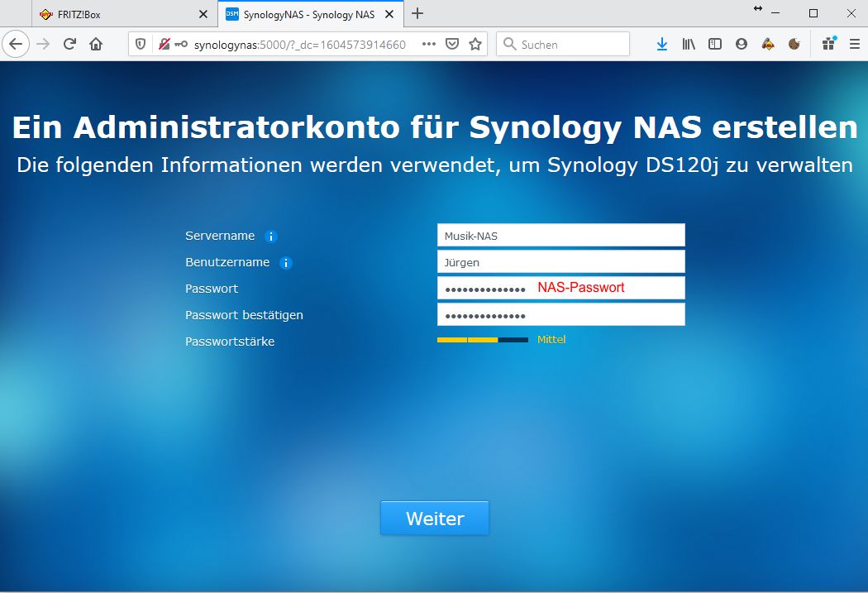
Task: Click the address bar URL
Action: pos(299,45)
